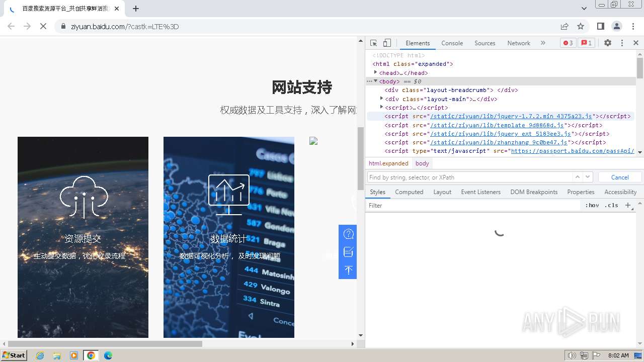644x362 pixels.
Task: Click the back-to-top arrow icon
Action: (x=348, y=270)
